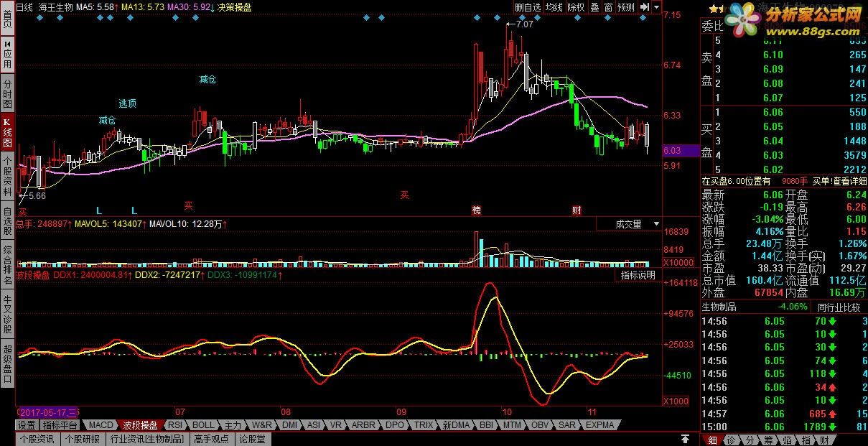Image resolution: width=868 pixels, height=446 pixels.
Task: Open the 论股堂 tab
Action: 252,438
